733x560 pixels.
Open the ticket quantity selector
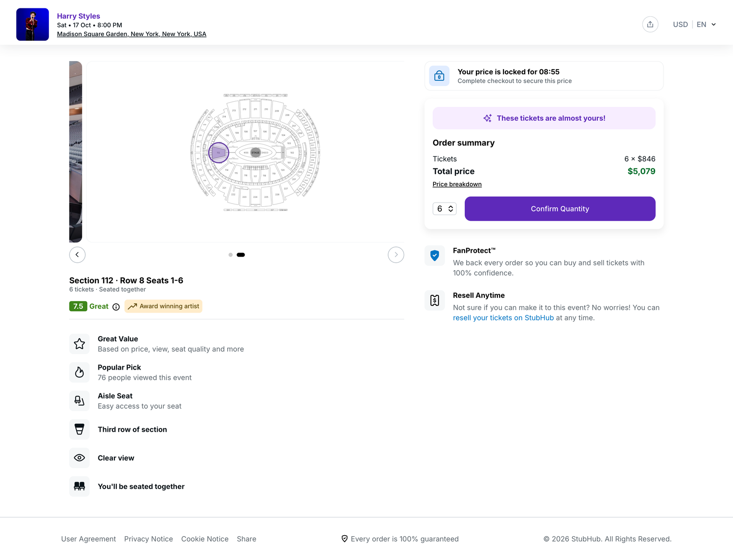[x=445, y=209]
